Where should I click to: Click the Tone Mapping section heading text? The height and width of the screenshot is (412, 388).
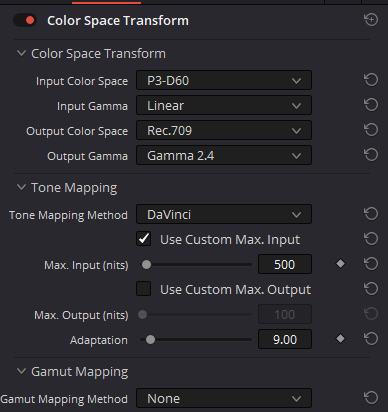tap(74, 188)
